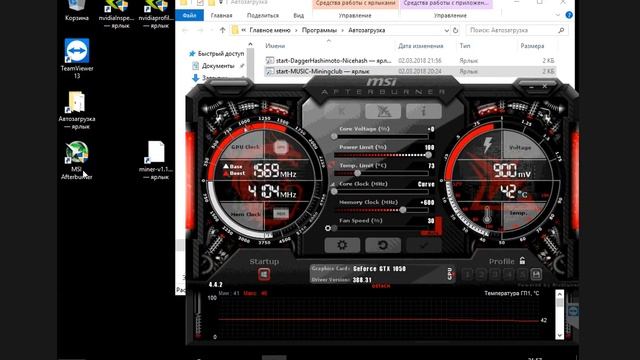This screenshot has height=360, width=640.
Task: Open the Главная ribbon tab
Action: pyautogui.click(x=221, y=15)
